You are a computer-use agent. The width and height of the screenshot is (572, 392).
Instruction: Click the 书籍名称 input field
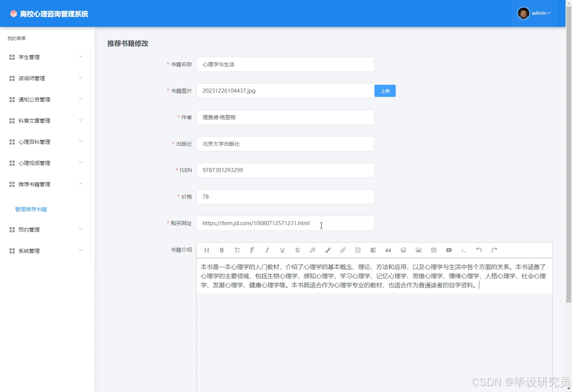point(285,64)
